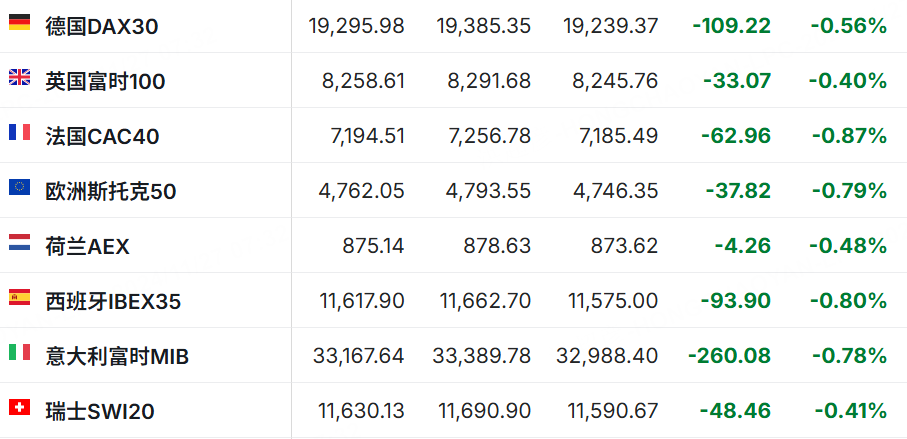Click the Italian flag icon
Image resolution: width=907 pixels, height=439 pixels.
19,352
